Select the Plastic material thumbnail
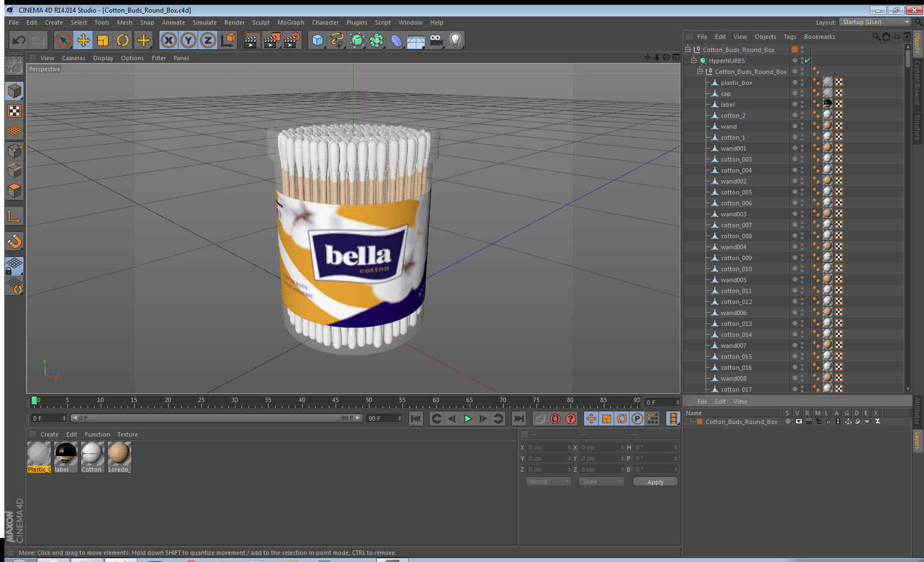This screenshot has height=562, width=924. tap(39, 457)
